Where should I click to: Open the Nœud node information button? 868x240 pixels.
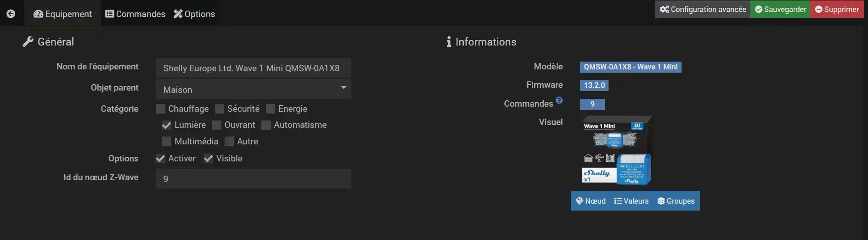click(x=591, y=201)
